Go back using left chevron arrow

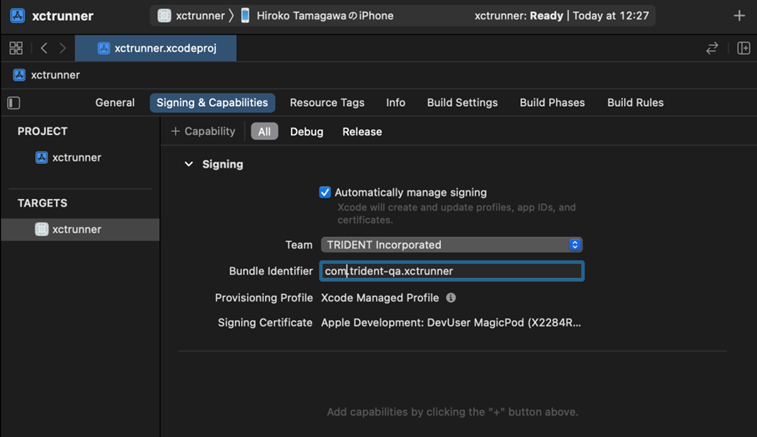44,48
